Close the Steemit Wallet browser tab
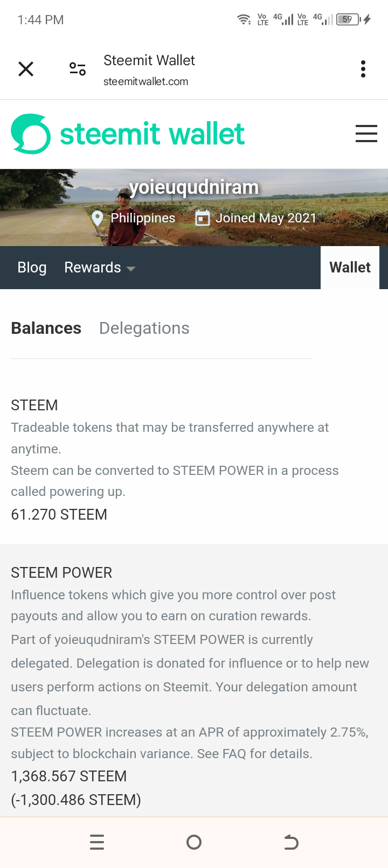 click(x=26, y=69)
